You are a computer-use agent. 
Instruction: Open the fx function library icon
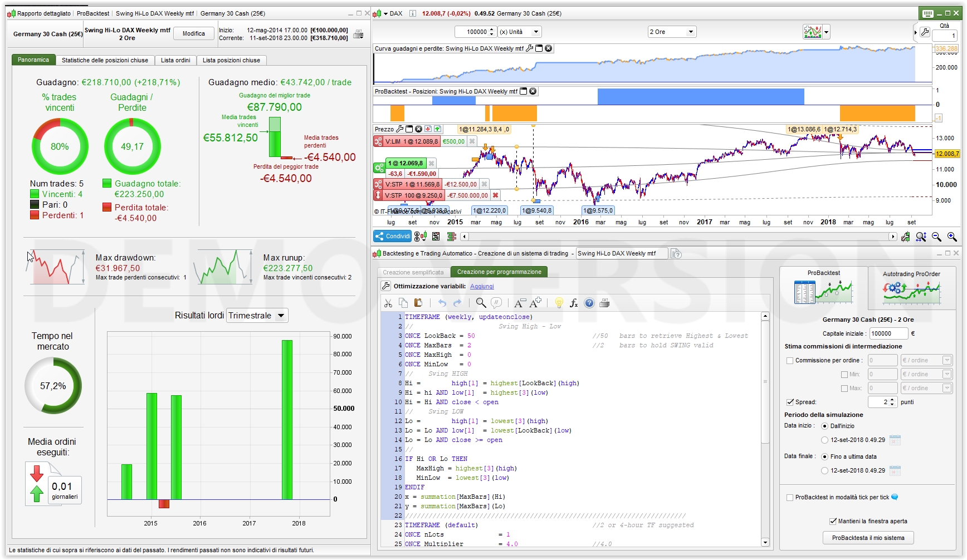(574, 303)
